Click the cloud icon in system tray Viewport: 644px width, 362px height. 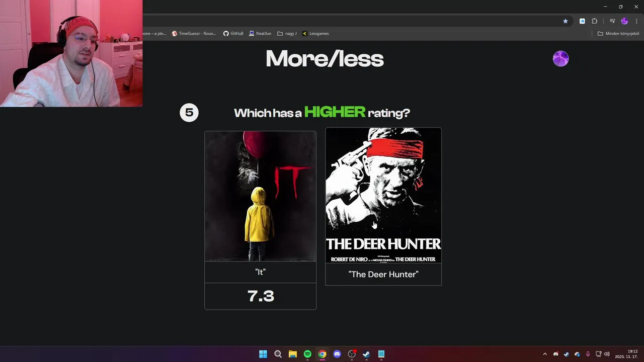[577, 354]
